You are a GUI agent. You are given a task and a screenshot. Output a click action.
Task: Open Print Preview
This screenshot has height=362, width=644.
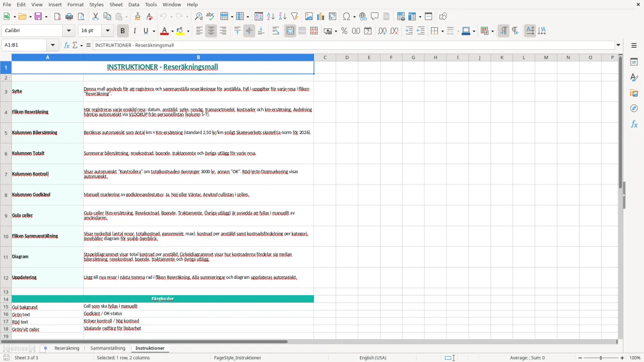click(80, 17)
